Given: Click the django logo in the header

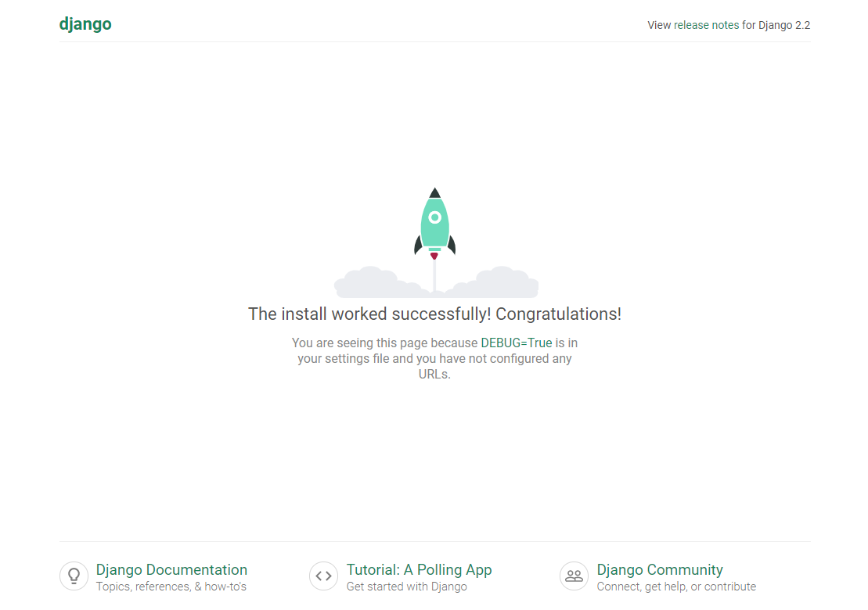Looking at the screenshot, I should click(x=85, y=24).
